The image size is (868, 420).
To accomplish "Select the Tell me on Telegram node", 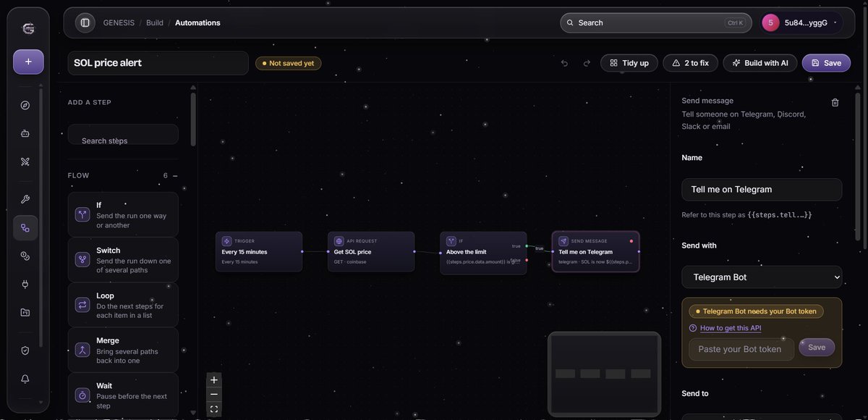I will [595, 251].
